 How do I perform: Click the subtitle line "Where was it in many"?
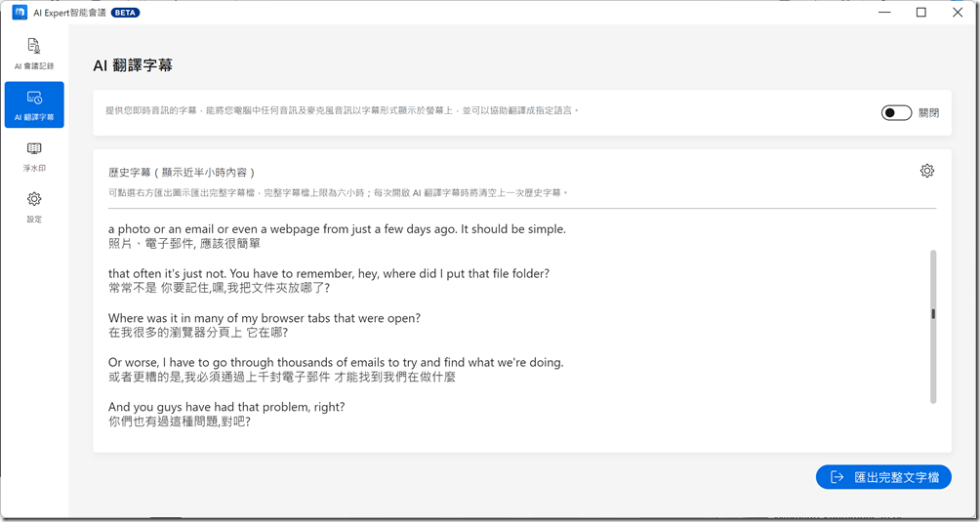coord(264,318)
